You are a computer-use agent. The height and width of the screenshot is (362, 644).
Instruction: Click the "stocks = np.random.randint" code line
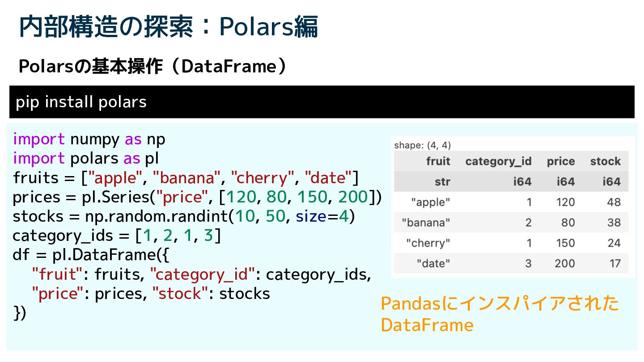click(184, 216)
